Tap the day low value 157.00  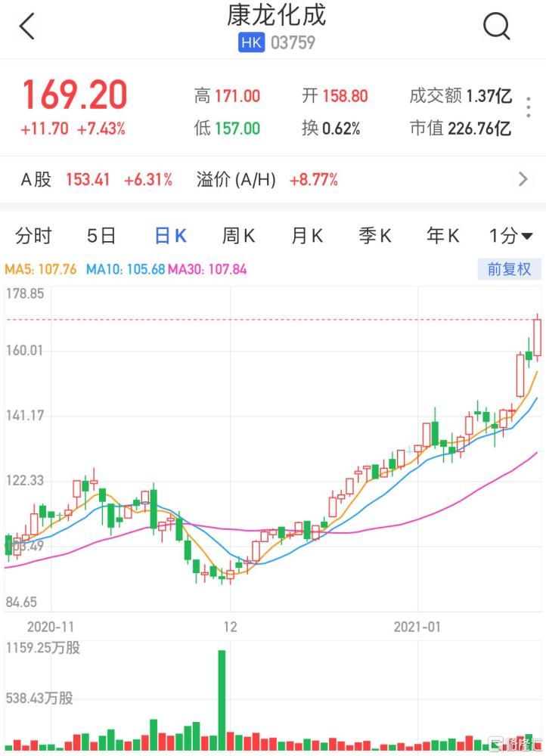point(237,129)
